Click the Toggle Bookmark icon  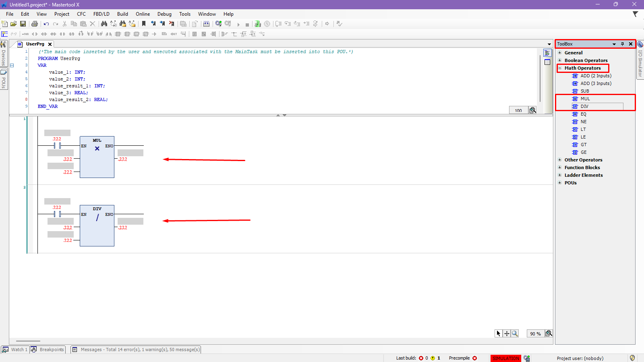click(144, 24)
